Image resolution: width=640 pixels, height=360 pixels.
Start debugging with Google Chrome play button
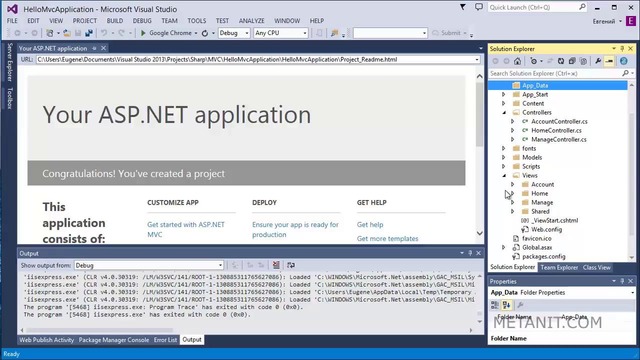(x=143, y=33)
